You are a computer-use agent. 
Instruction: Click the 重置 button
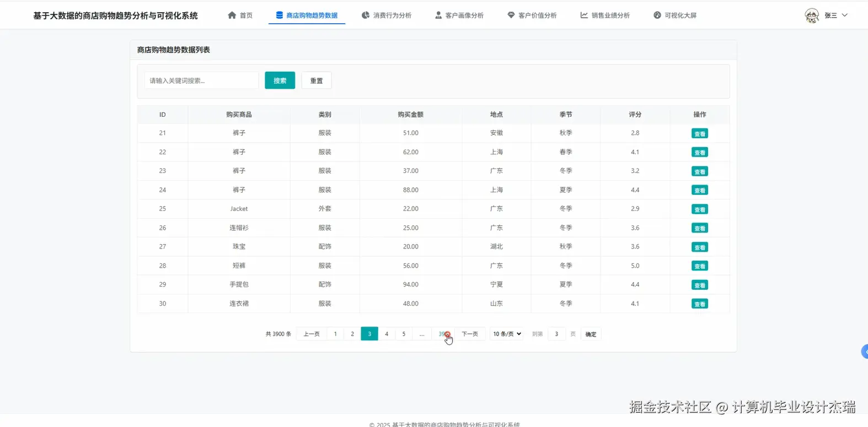(x=317, y=80)
